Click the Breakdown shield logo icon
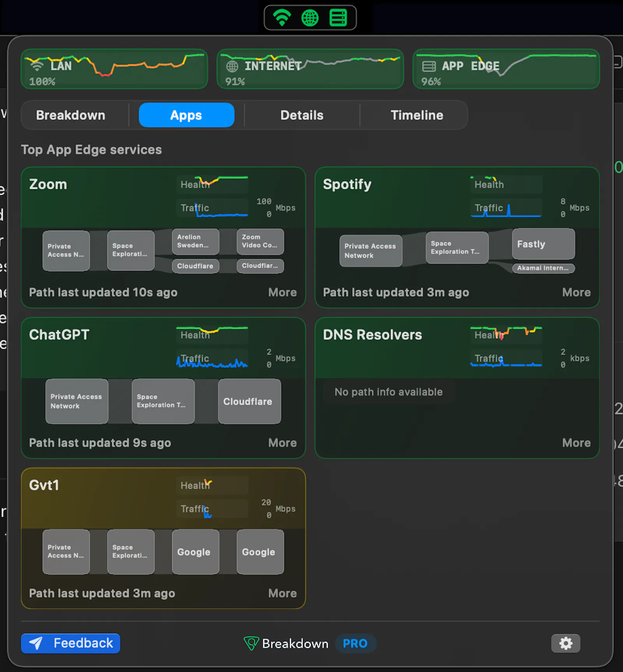 tap(251, 643)
